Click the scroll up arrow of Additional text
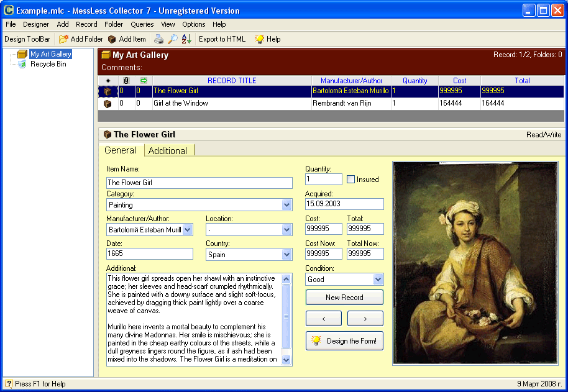The image size is (568, 392). tap(286, 279)
